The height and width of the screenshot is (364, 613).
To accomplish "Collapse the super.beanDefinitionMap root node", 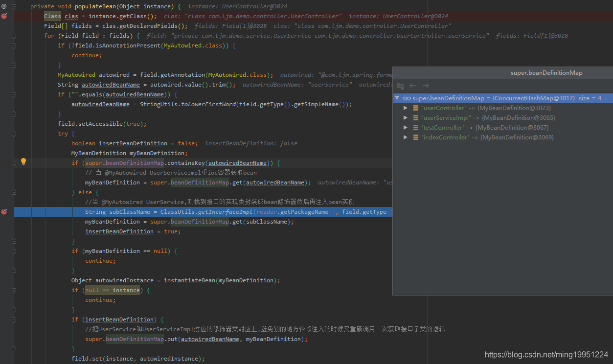I will click(397, 98).
